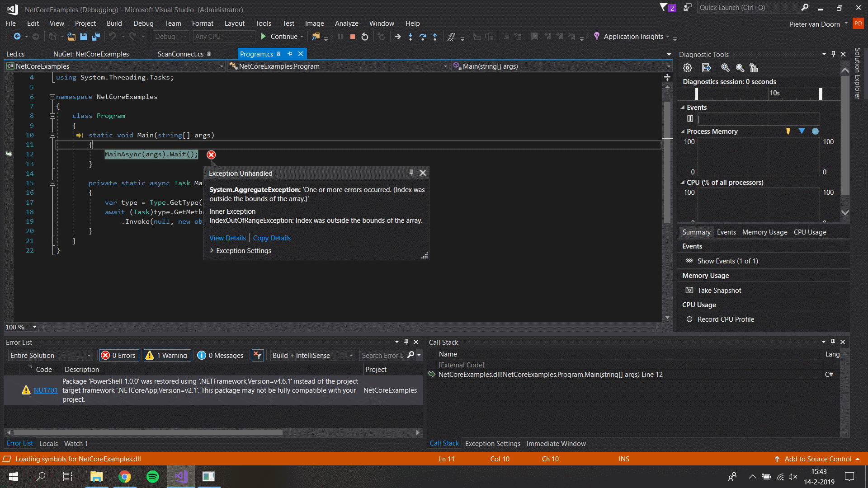The width and height of the screenshot is (868, 488).
Task: Click the bookmark toolbar icon
Action: 534,37
